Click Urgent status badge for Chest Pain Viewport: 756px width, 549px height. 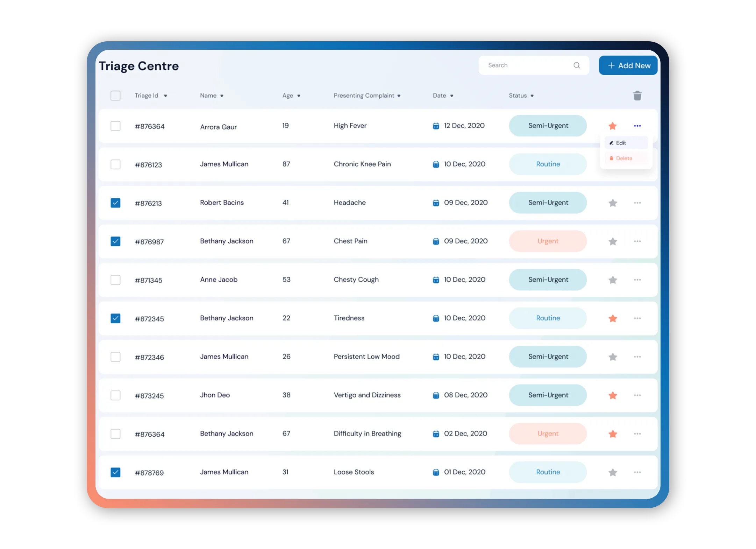click(x=548, y=241)
